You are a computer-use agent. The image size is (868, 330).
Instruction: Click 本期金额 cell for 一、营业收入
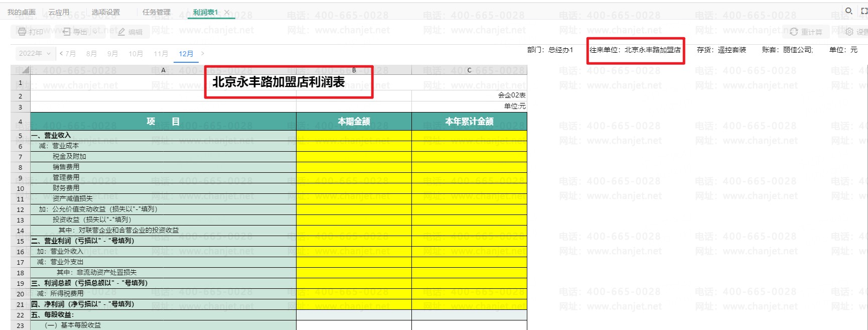354,136
